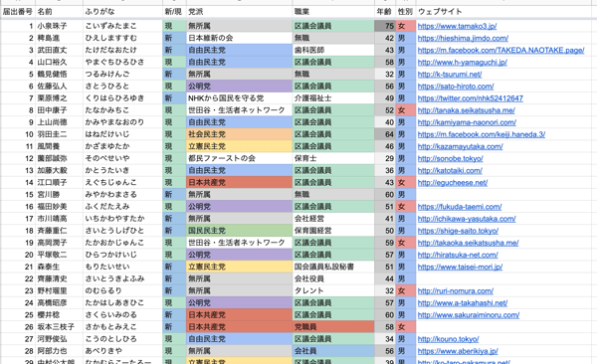Select the 新/現 header cell
The width and height of the screenshot is (597, 364).
click(x=174, y=12)
